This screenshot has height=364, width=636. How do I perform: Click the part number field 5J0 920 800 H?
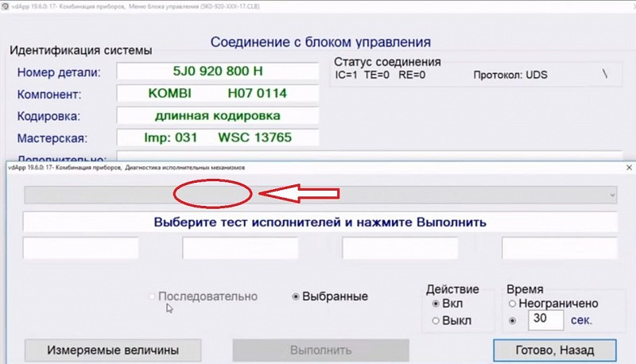click(x=218, y=72)
